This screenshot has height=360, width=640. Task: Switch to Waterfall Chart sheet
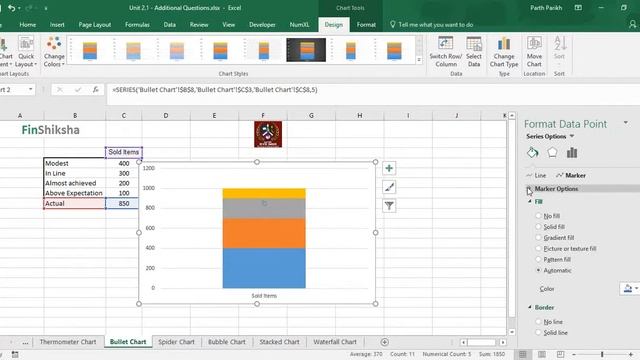coord(335,342)
